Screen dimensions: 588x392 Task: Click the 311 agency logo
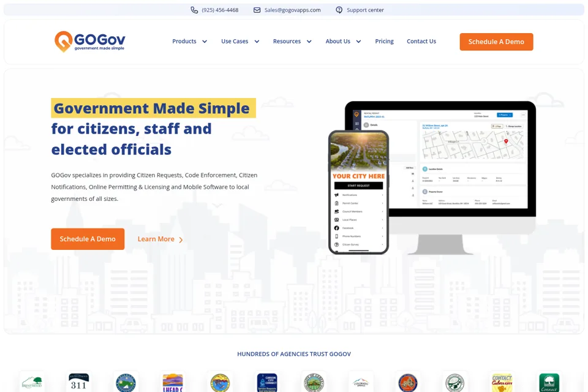(79, 383)
